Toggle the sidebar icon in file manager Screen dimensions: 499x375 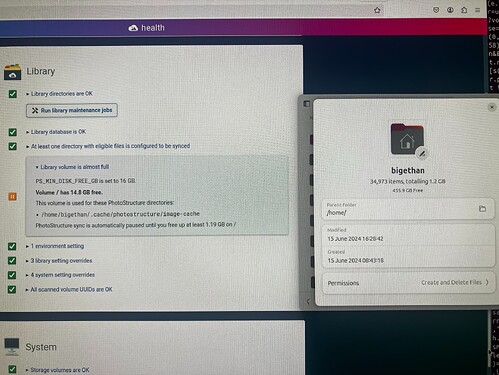307,104
